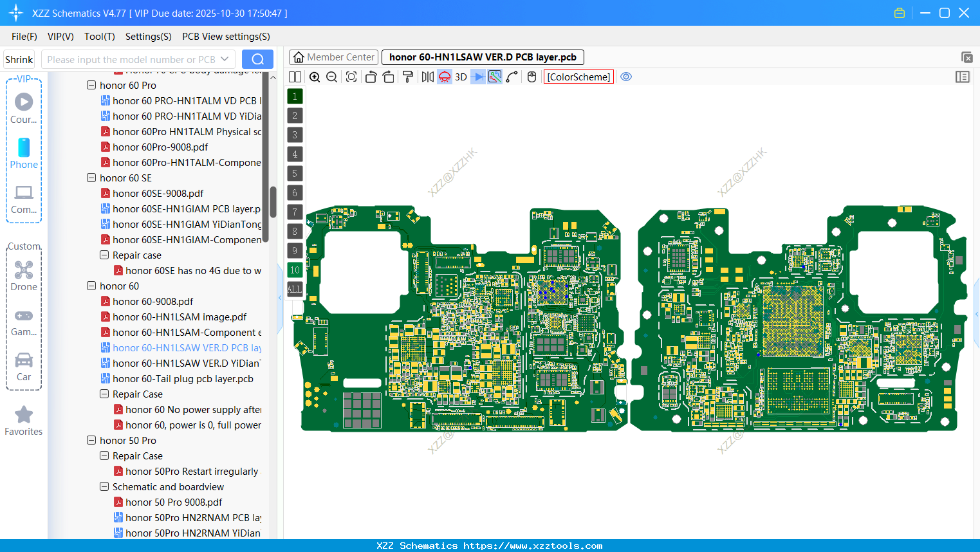Open the Tool(T) menu
Image resolution: width=980 pixels, height=552 pixels.
coord(100,37)
